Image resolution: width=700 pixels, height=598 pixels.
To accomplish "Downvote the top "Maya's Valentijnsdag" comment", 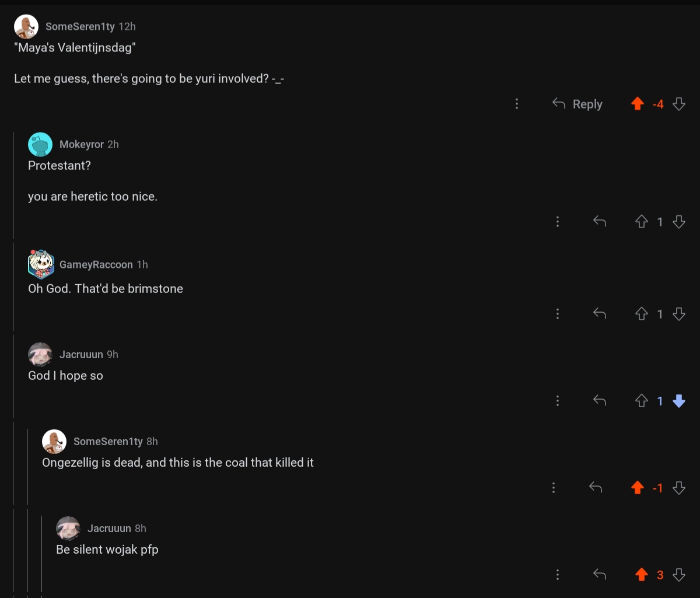I will [678, 104].
